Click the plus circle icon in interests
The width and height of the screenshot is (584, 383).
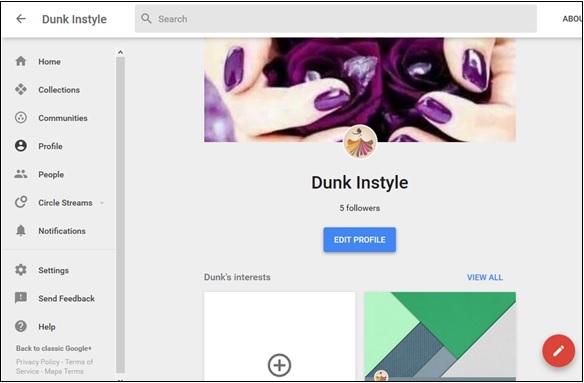[x=279, y=365]
